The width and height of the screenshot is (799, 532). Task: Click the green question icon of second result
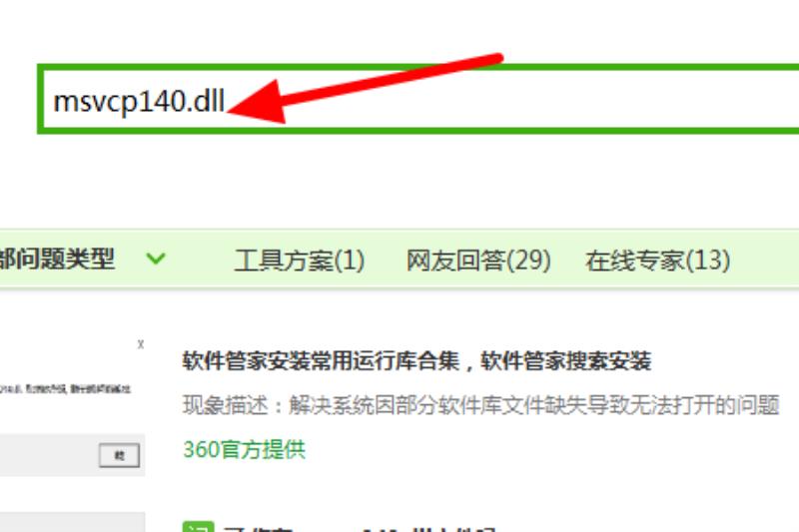click(x=198, y=527)
